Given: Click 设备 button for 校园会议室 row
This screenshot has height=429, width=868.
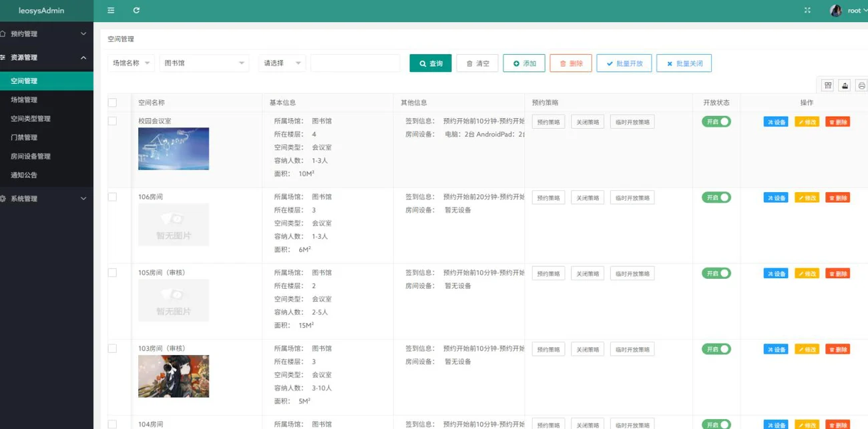Looking at the screenshot, I should pos(776,122).
